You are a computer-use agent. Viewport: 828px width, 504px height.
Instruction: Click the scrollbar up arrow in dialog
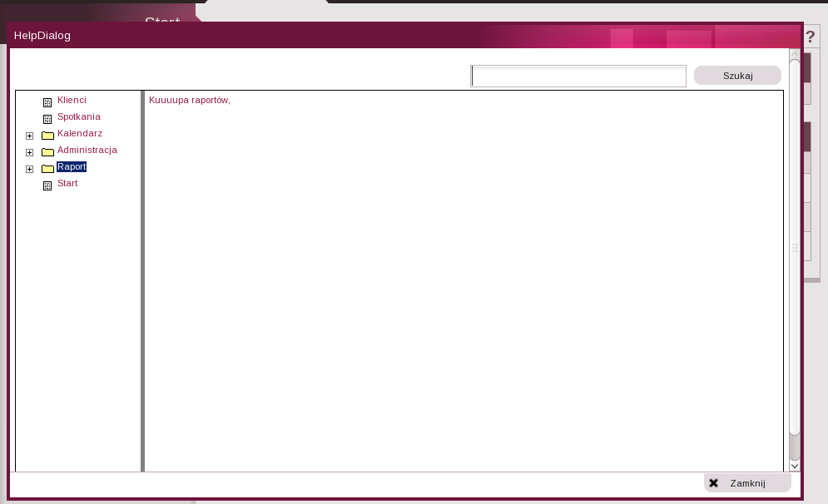(795, 57)
